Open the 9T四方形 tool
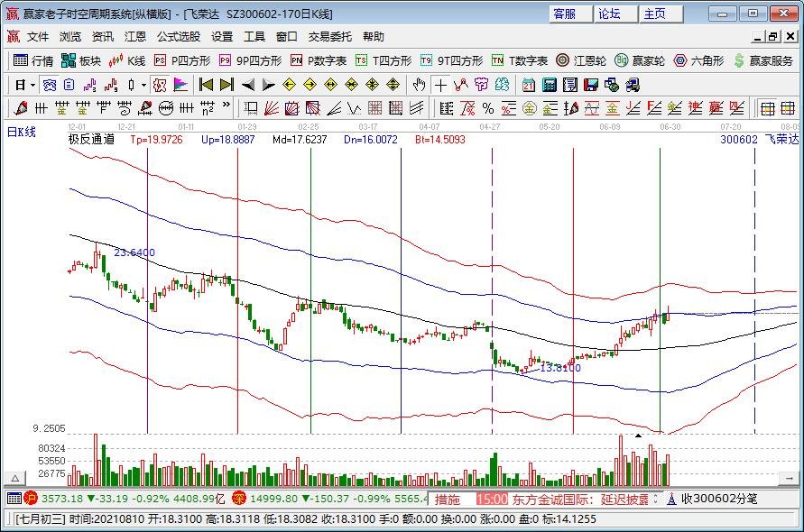804x532 pixels. tap(451, 61)
